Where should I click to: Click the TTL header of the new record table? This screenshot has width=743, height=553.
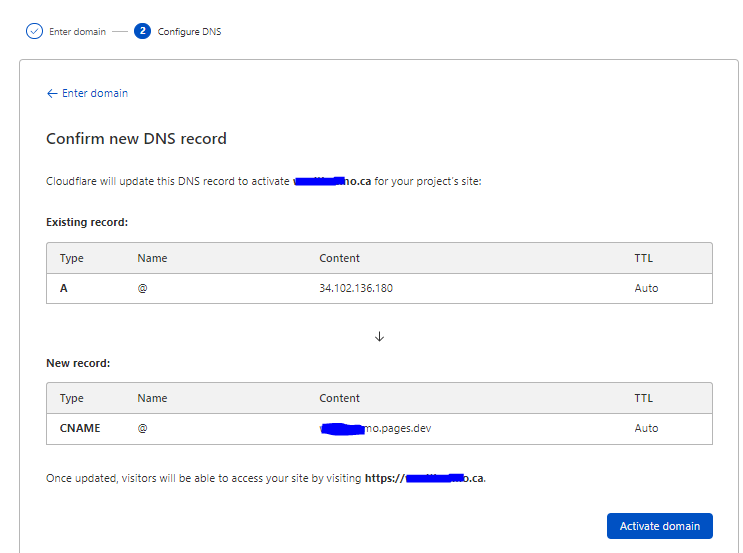click(x=643, y=398)
